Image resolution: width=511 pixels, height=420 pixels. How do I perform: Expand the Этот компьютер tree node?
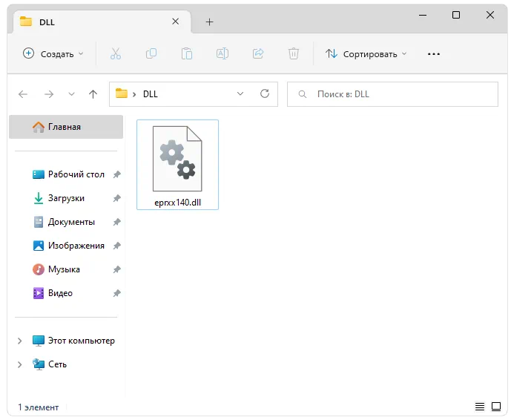tap(19, 341)
